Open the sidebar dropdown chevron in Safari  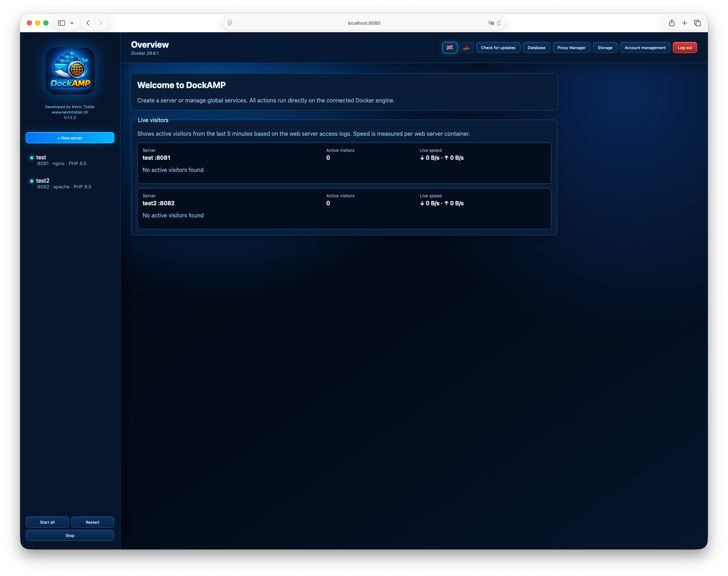pyautogui.click(x=72, y=23)
